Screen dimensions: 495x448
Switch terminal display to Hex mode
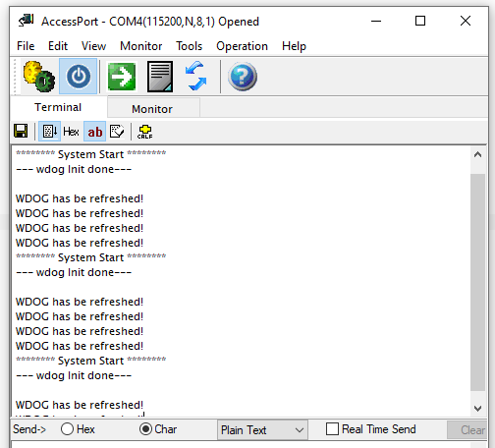point(71,132)
